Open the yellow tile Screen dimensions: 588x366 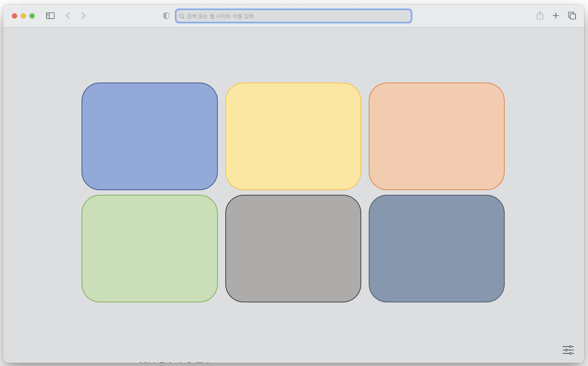(x=293, y=136)
